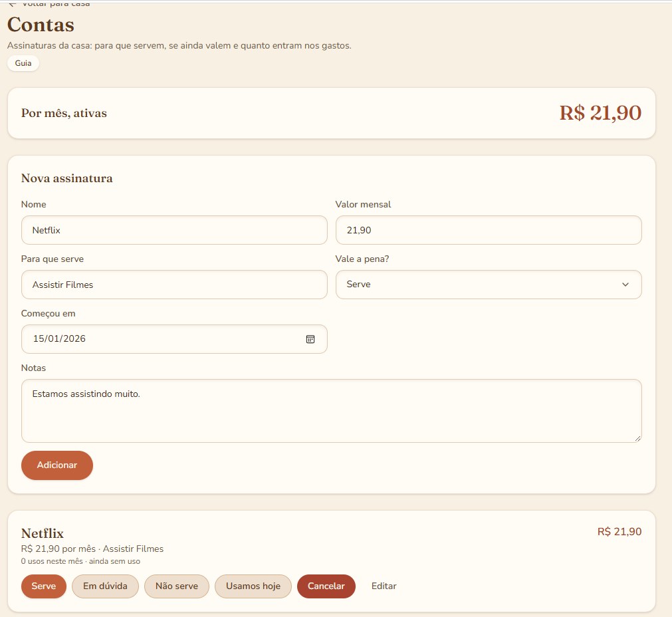Viewport: 672px width, 617px height.
Task: Focus the Valor mensal field
Action: [489, 230]
